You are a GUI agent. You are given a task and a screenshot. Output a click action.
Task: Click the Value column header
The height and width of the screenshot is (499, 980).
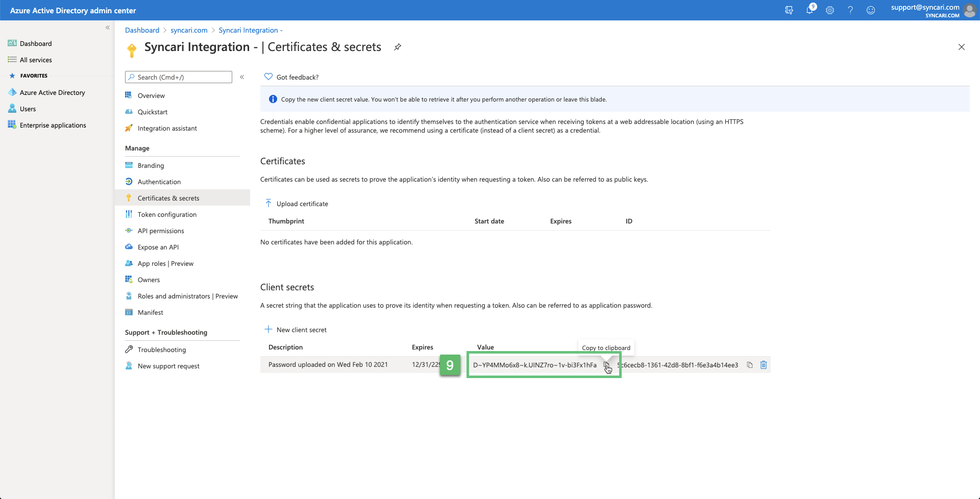click(485, 347)
